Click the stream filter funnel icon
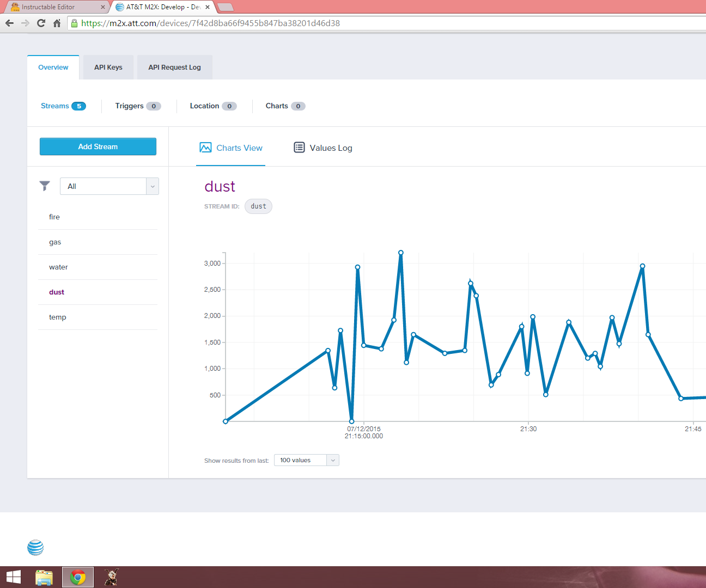706x588 pixels. 45,186
